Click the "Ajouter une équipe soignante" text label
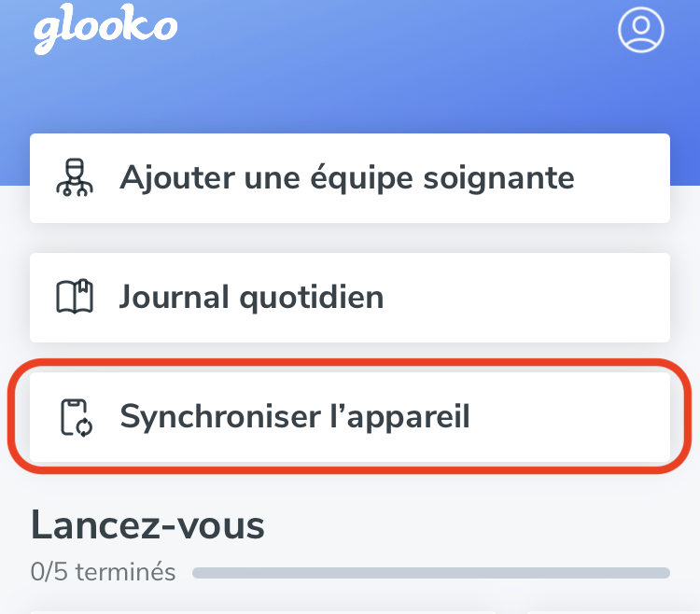 346,177
